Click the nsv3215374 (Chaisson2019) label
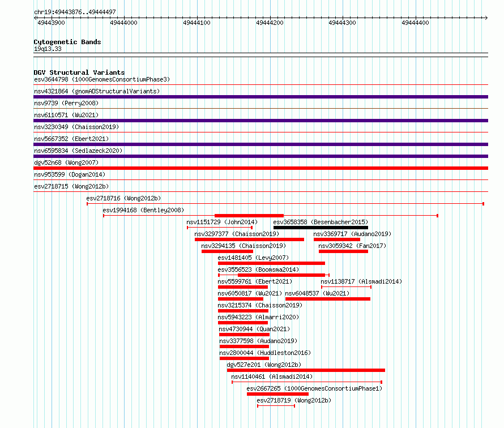Image resolution: width=504 pixels, height=428 pixels. (260, 305)
